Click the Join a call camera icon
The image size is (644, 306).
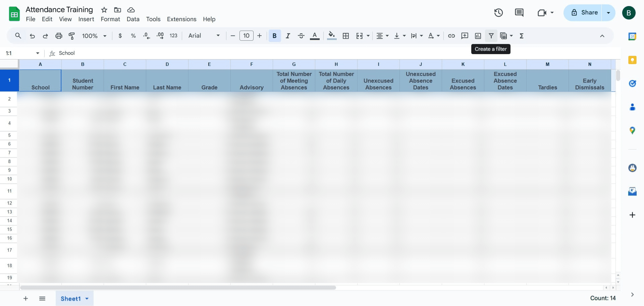pos(542,13)
